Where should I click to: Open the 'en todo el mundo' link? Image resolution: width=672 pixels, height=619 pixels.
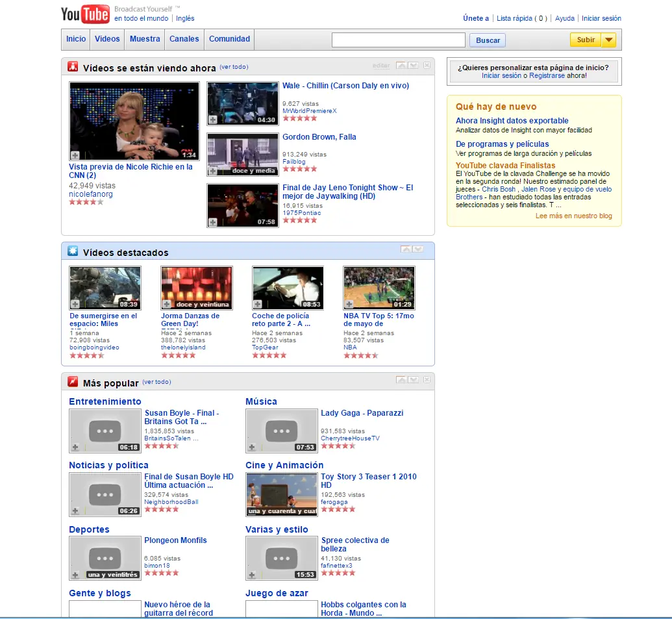[142, 18]
